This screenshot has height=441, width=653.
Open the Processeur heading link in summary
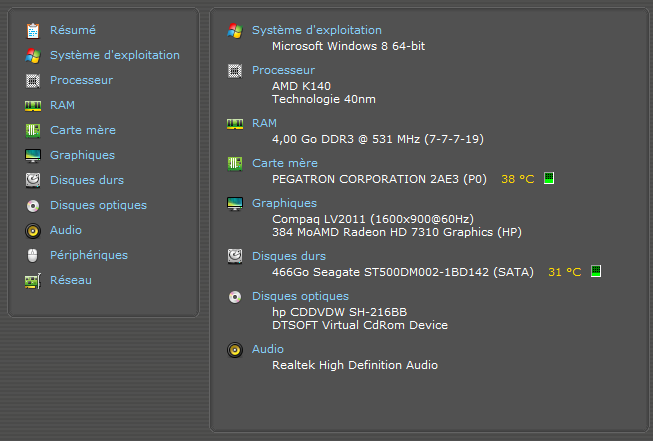pos(283,70)
